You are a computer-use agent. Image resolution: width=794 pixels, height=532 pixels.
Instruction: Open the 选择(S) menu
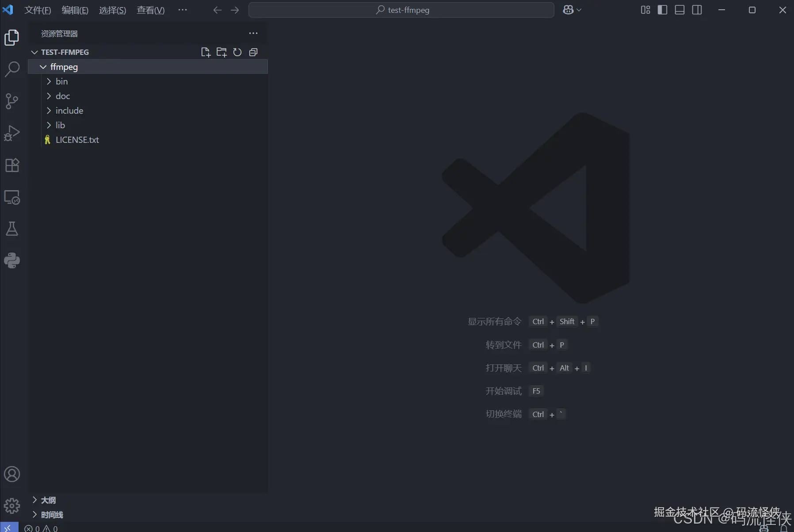click(x=113, y=10)
